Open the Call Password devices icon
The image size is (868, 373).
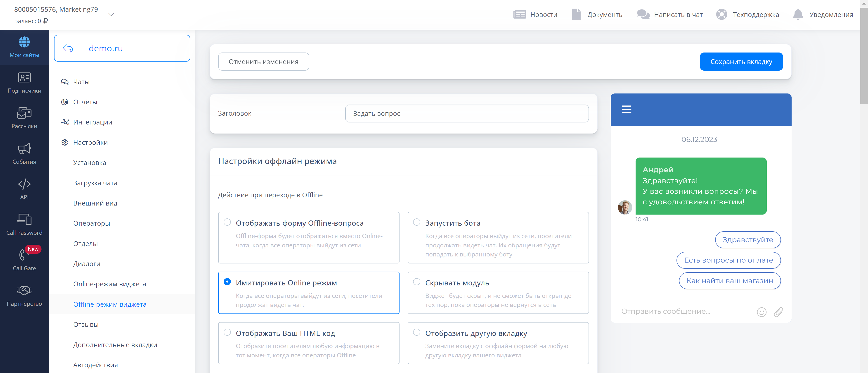tap(24, 220)
